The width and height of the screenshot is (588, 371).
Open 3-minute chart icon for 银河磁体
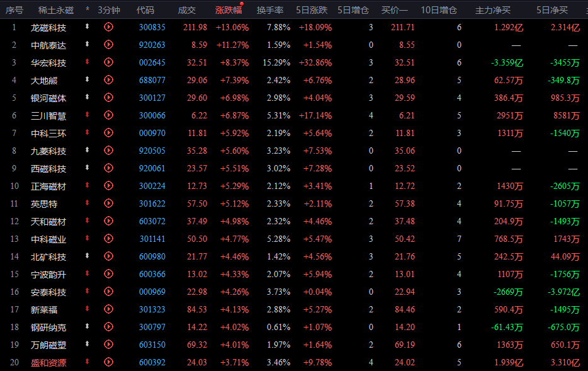click(108, 98)
